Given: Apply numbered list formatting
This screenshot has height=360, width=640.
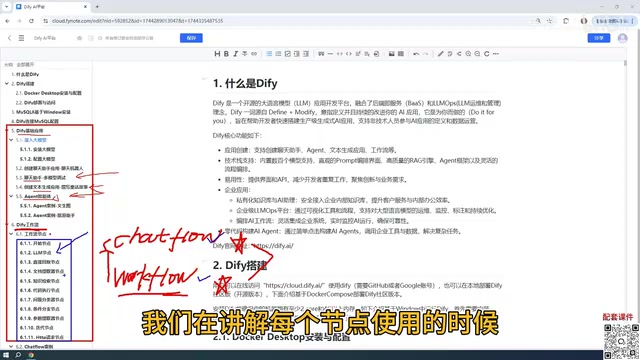Looking at the screenshot, I should [x=278, y=54].
